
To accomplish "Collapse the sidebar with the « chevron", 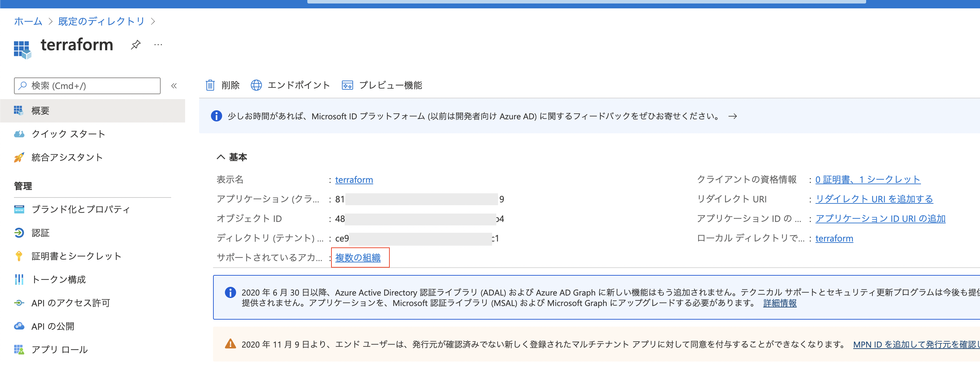I will click(174, 85).
